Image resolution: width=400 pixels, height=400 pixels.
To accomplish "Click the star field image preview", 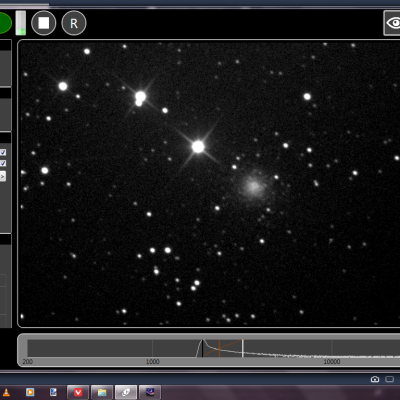I will pos(209,184).
